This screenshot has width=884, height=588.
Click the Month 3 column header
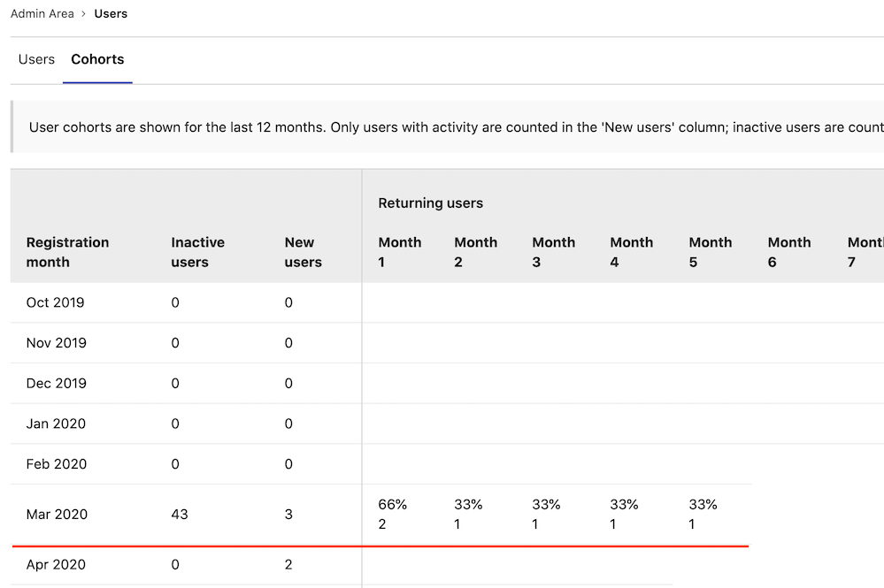coord(553,252)
